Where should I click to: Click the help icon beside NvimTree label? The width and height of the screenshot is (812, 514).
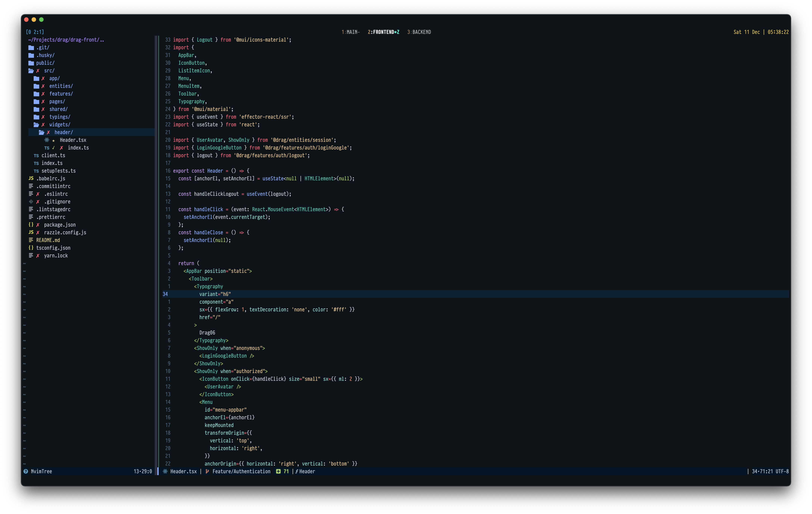(26, 472)
